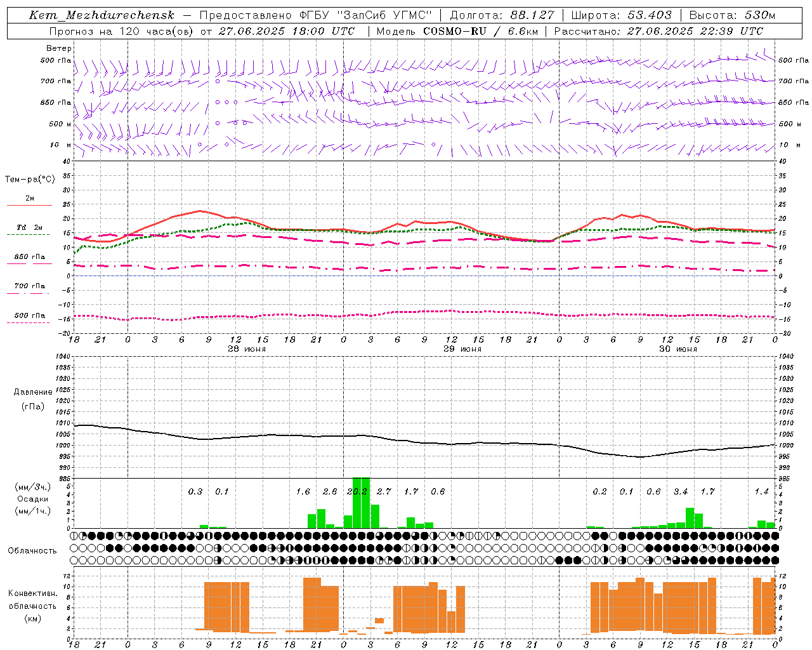The height and width of the screenshot is (650, 812).
Task: Click the (мм/3ч.) unit label
Action: (x=32, y=487)
